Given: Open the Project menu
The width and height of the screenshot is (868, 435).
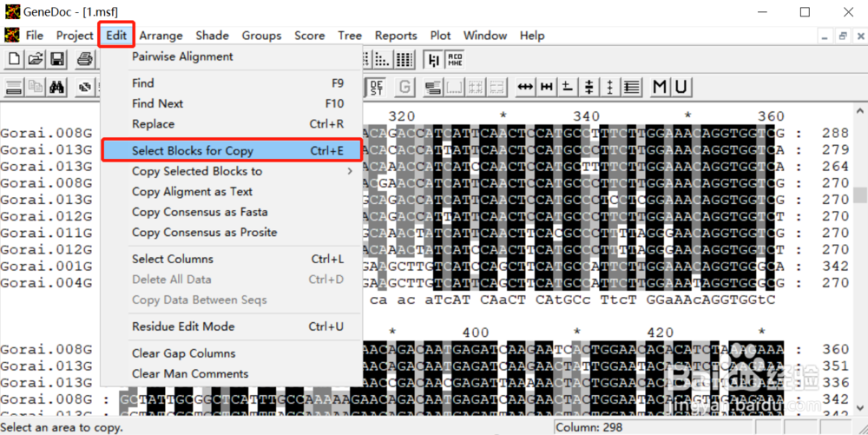Looking at the screenshot, I should 75,36.
